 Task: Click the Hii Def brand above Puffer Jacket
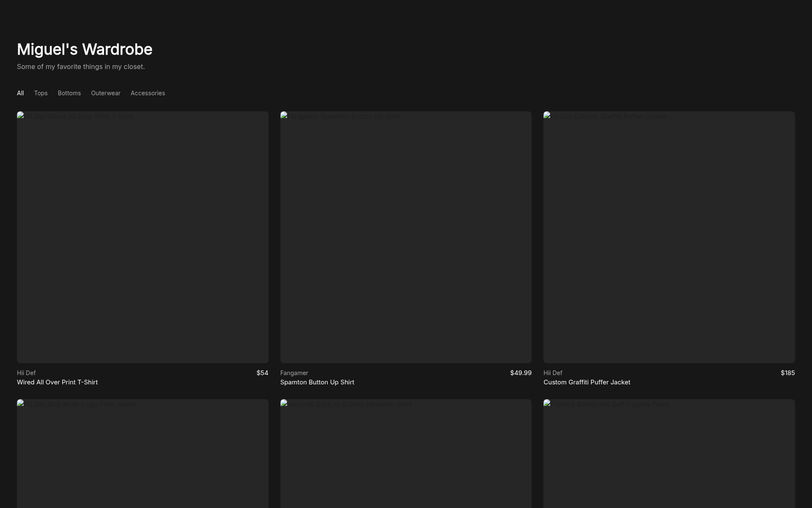pyautogui.click(x=553, y=373)
